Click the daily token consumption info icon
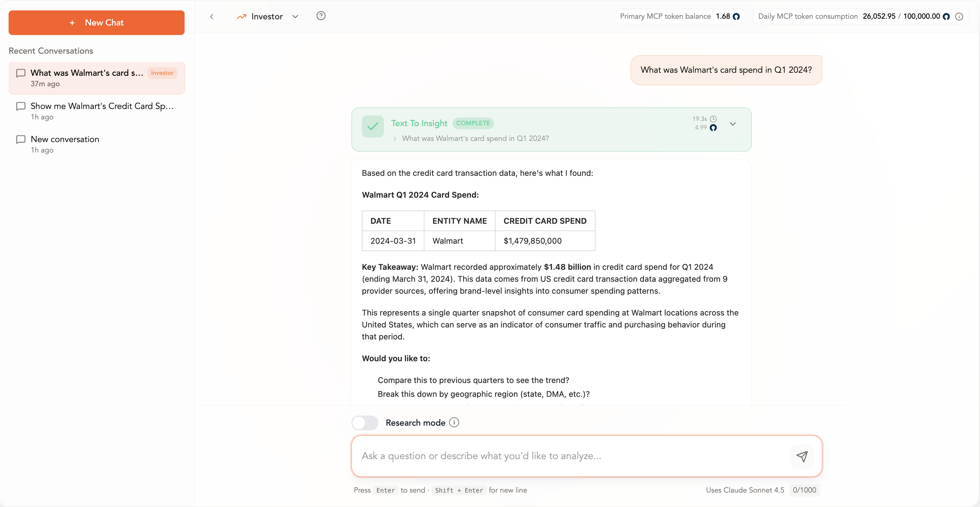 coord(959,16)
